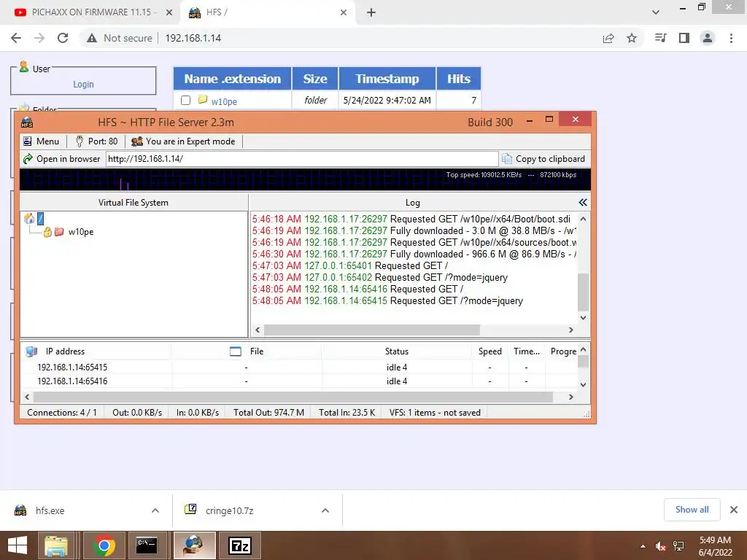The height and width of the screenshot is (560, 747).
Task: Click the Login link
Action: [83, 85]
